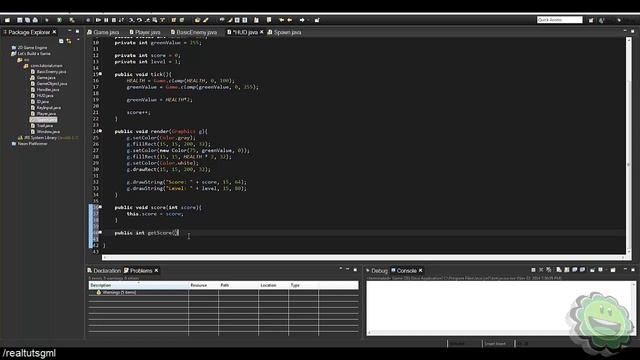Select the Problems view tab
Screen dimensions: 640x360
point(138,271)
